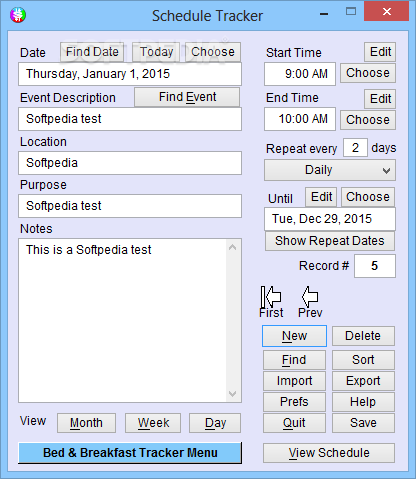
Task: Click the Purpose field
Action: 130,206
